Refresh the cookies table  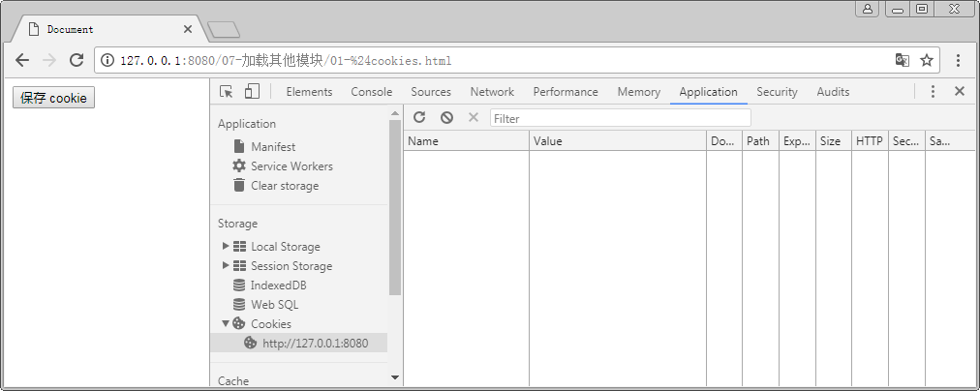419,117
